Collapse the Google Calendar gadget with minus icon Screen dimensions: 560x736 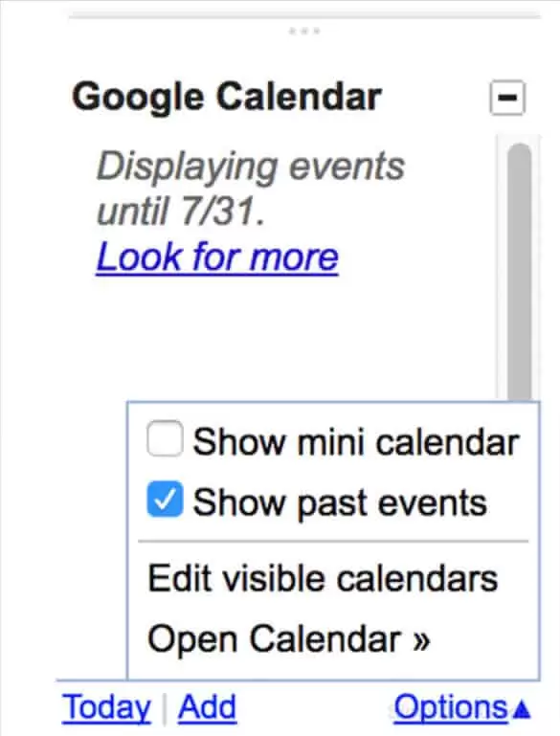tap(507, 98)
